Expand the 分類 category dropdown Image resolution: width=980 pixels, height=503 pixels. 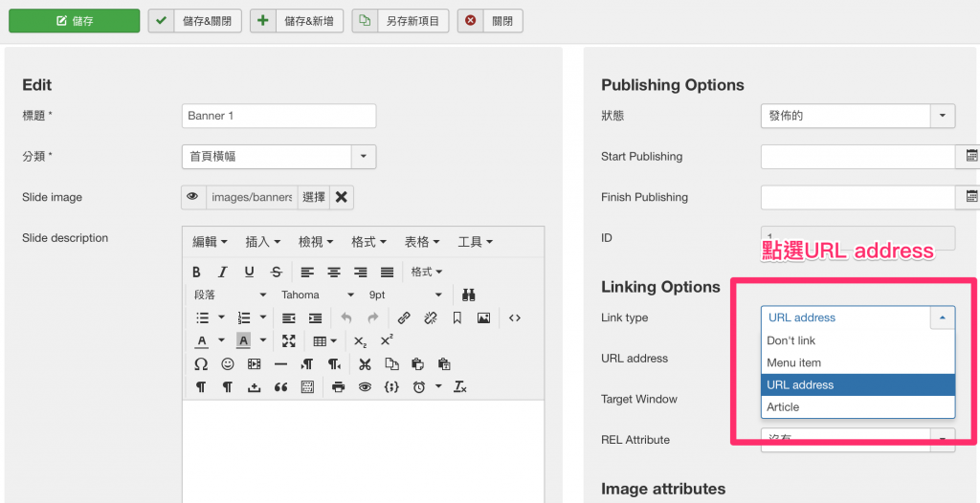[x=278, y=157]
